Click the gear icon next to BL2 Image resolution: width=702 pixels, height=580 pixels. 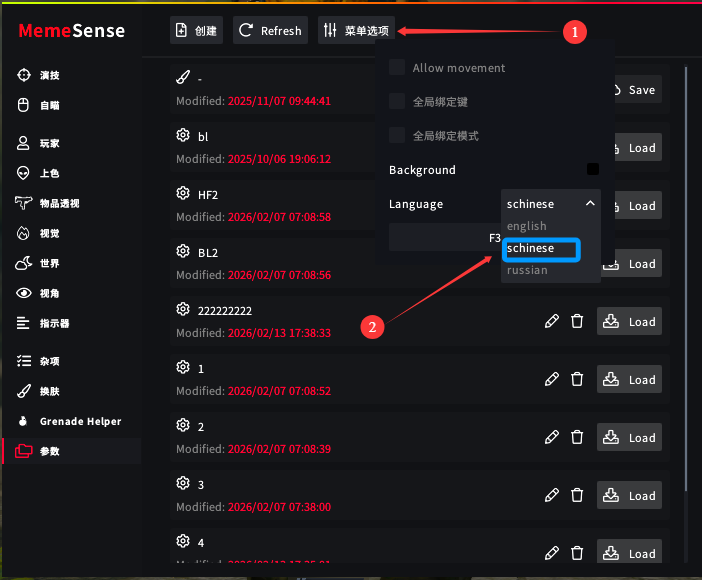(183, 252)
